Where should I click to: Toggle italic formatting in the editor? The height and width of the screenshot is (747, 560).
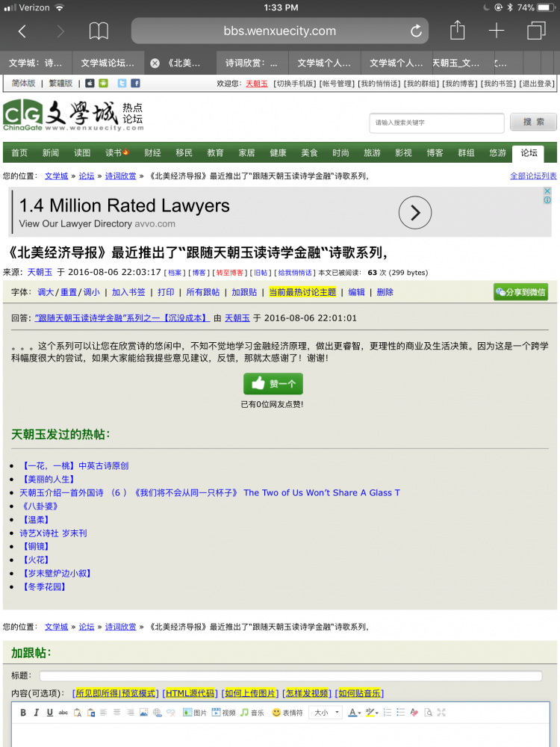click(37, 713)
